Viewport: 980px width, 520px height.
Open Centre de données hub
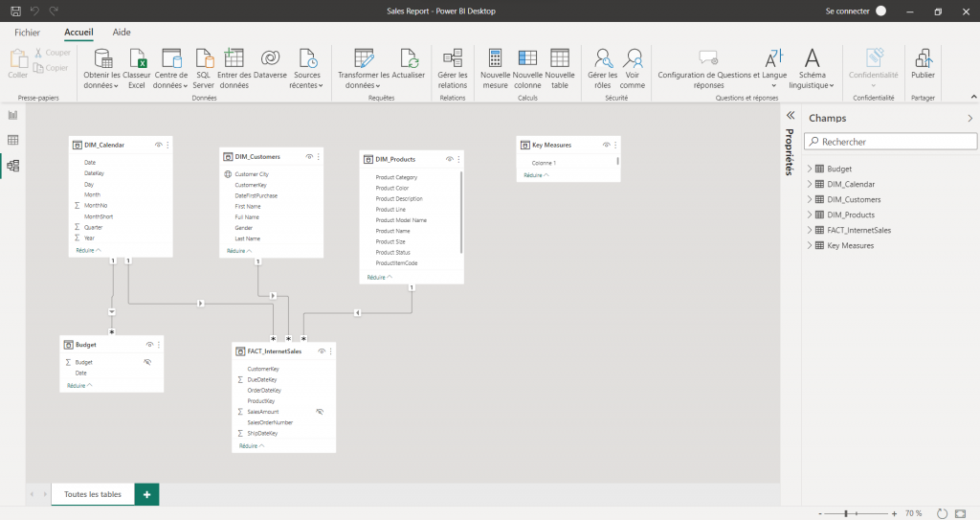click(170, 69)
